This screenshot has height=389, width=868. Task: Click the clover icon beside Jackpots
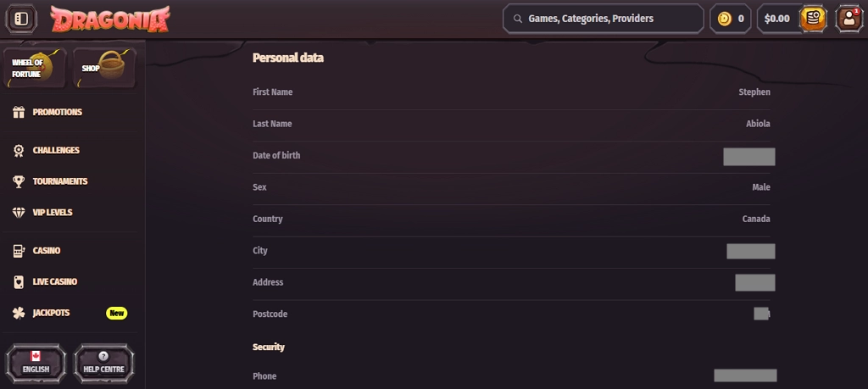(x=19, y=314)
